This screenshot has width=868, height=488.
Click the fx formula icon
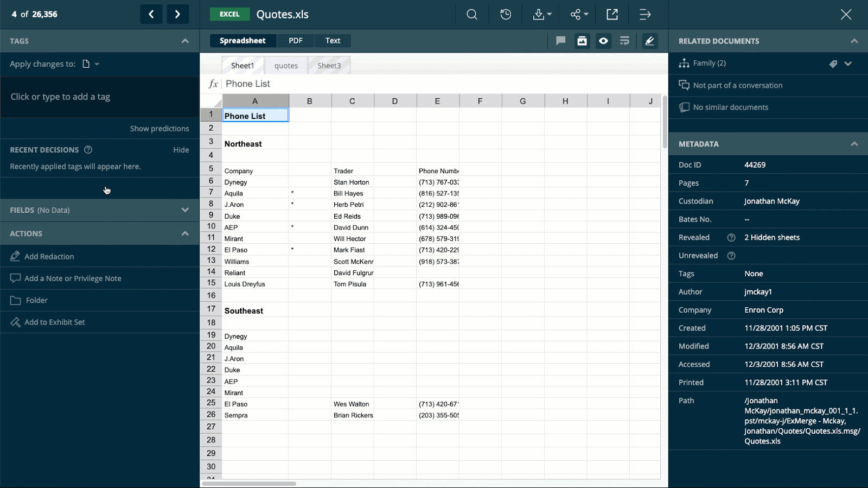point(213,84)
